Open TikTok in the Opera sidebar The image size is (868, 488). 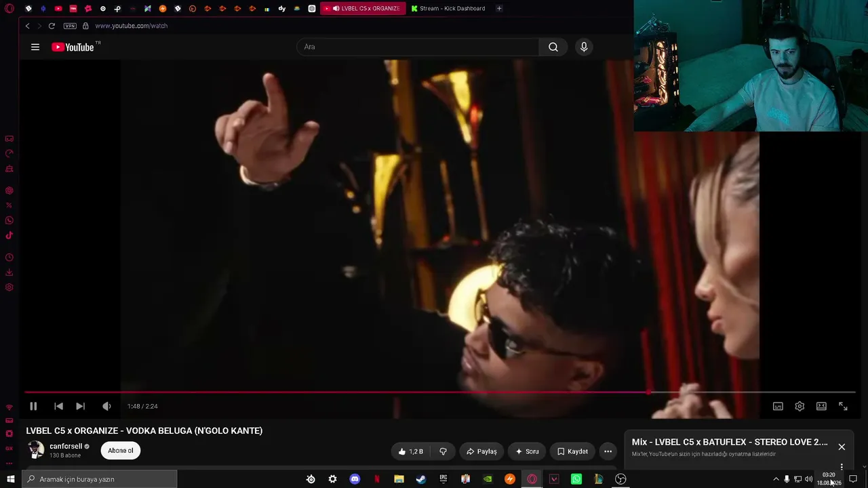point(9,236)
